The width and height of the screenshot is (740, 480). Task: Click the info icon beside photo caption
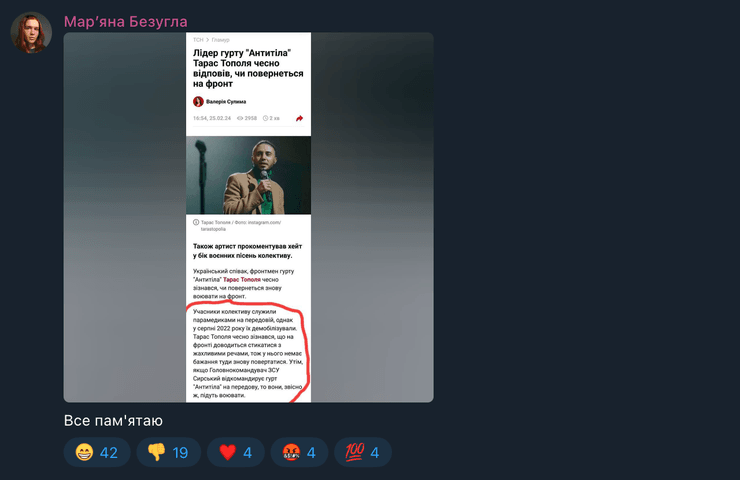coord(196,222)
